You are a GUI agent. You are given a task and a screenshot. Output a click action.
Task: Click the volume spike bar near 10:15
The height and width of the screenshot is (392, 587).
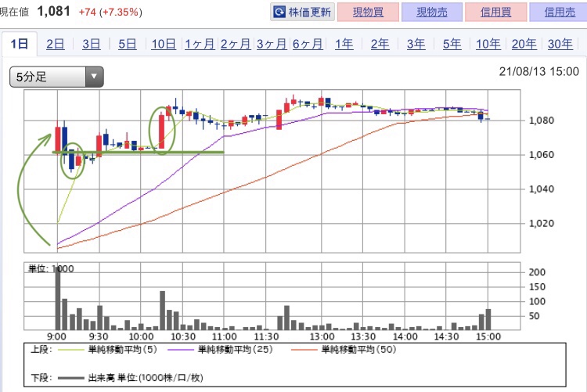point(163,311)
